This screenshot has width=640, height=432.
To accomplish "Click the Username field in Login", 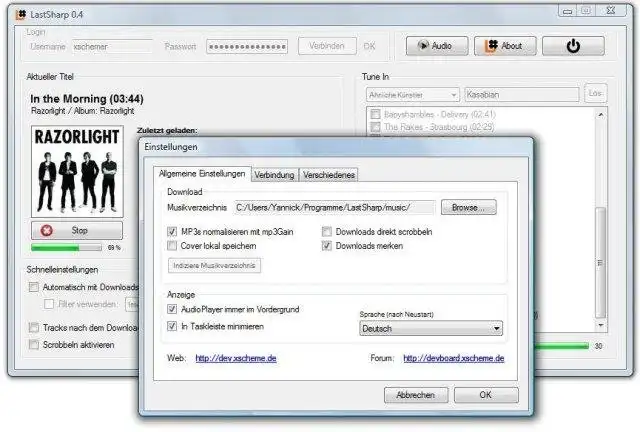I will (x=112, y=47).
